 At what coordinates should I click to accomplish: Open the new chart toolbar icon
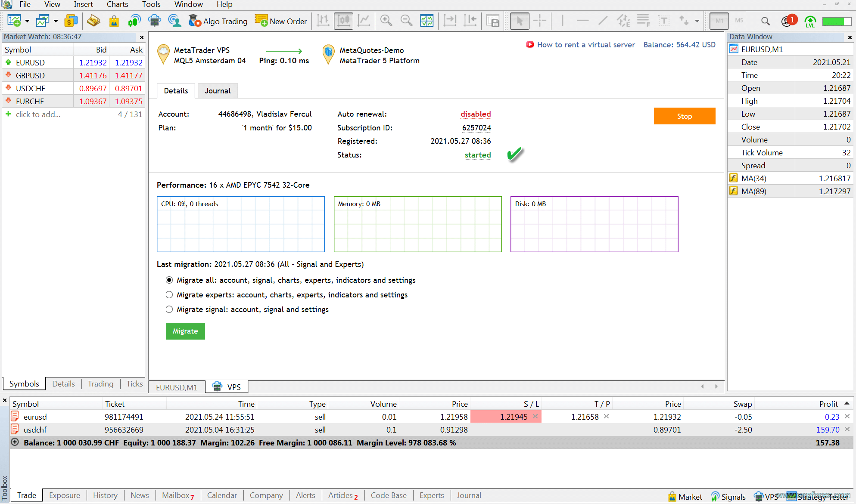(x=14, y=21)
